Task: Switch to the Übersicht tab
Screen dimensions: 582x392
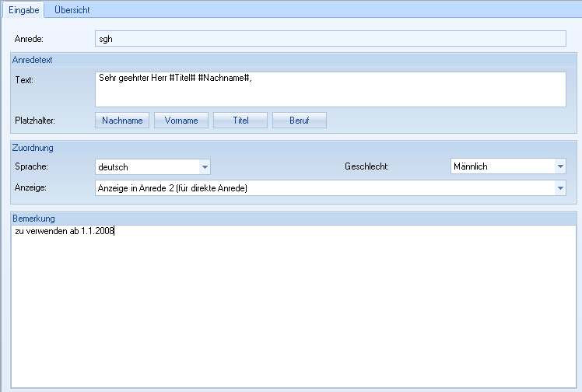Action: tap(72, 9)
